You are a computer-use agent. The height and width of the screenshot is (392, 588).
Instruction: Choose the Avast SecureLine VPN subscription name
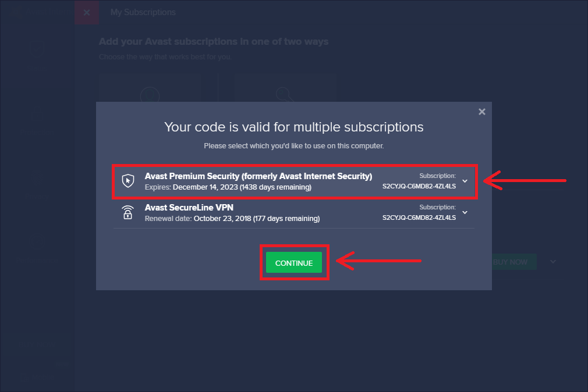(x=189, y=208)
